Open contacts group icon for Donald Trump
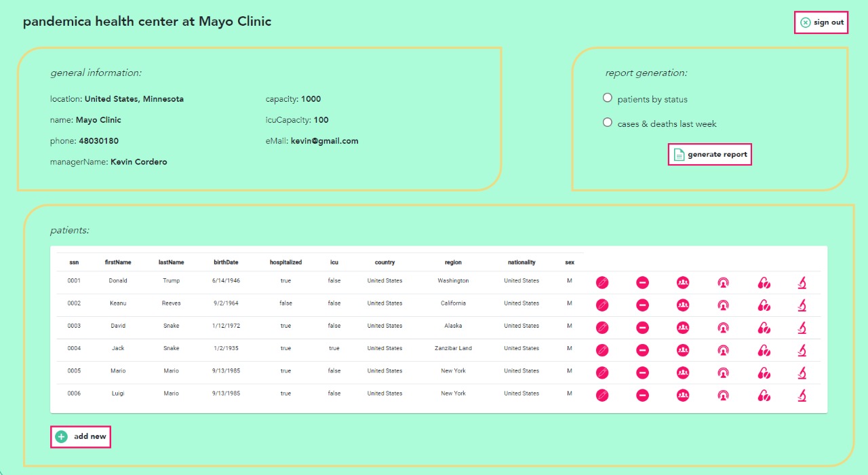This screenshot has height=475, width=868. click(683, 282)
